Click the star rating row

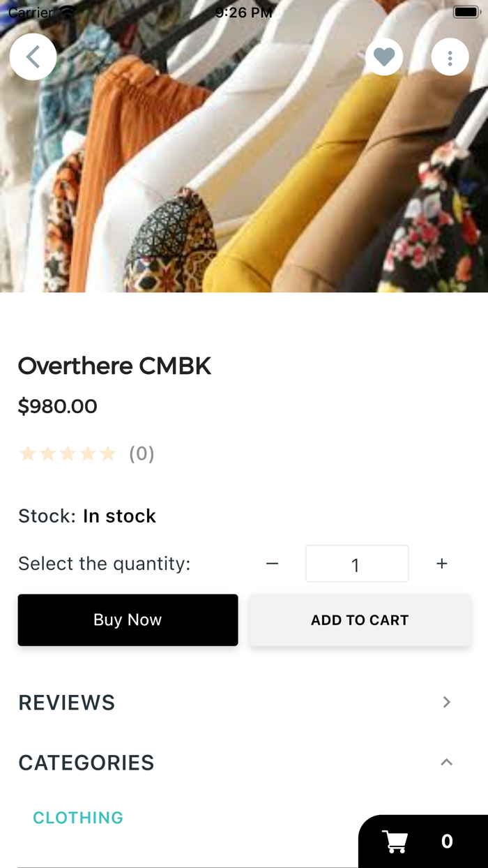coord(68,454)
